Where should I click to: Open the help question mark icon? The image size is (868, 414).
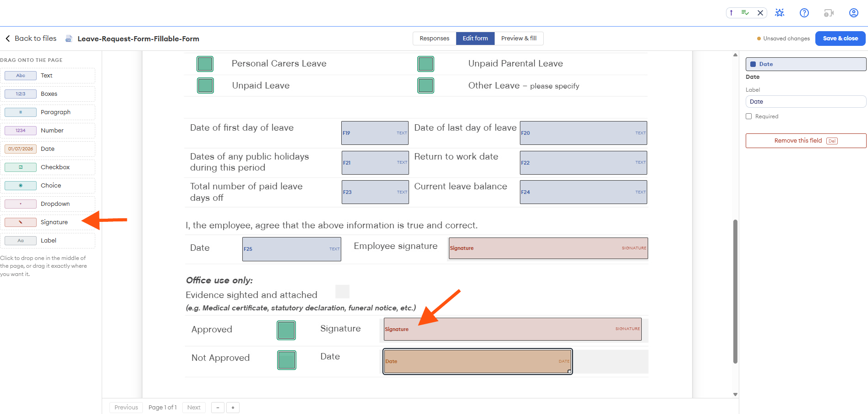click(804, 13)
